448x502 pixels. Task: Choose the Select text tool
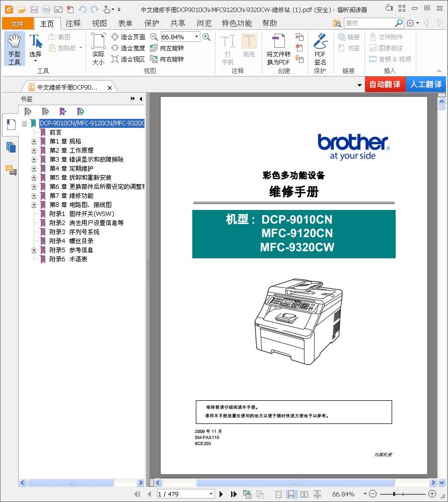point(36,49)
